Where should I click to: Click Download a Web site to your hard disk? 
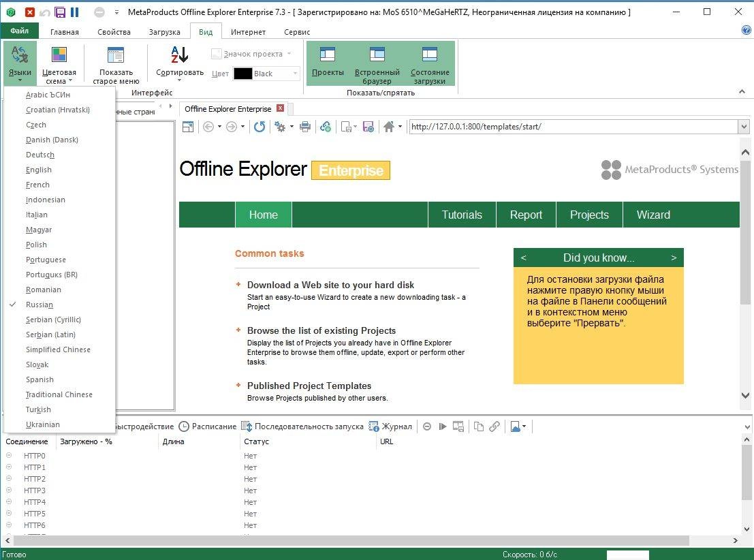pos(330,285)
